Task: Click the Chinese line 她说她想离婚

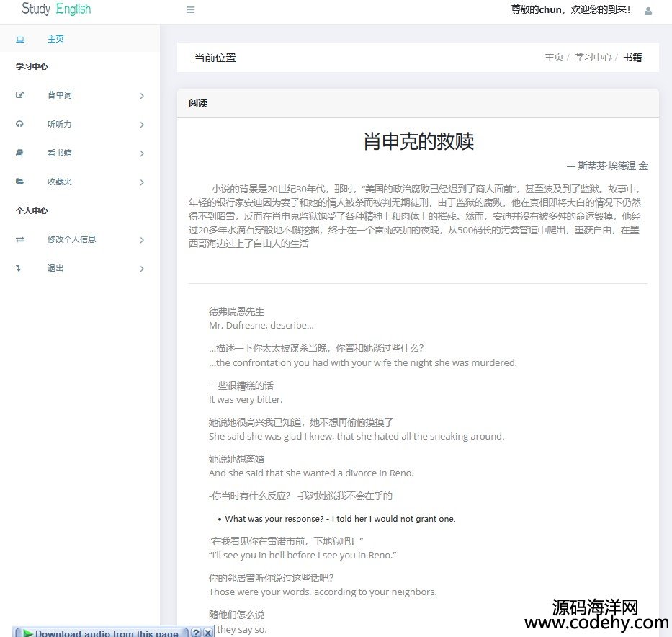Action: pos(236,459)
